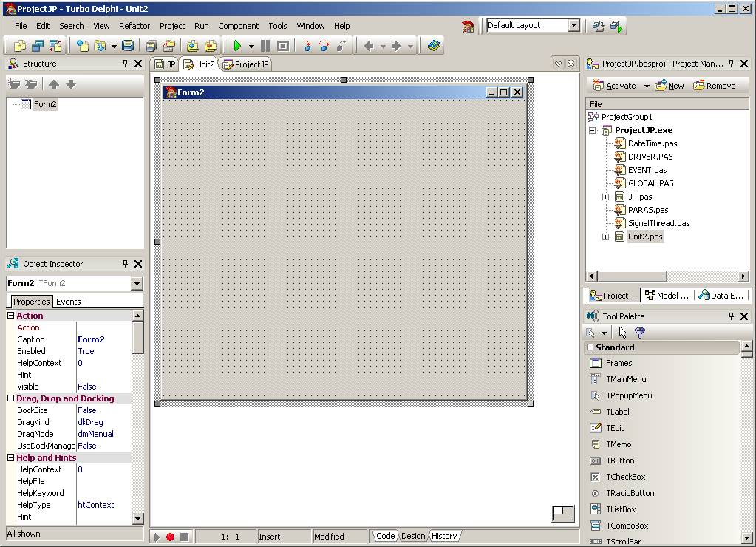Click the Toggle Form/Unit toolbar icon
Screen dimensions: 756x547
(x=55, y=46)
